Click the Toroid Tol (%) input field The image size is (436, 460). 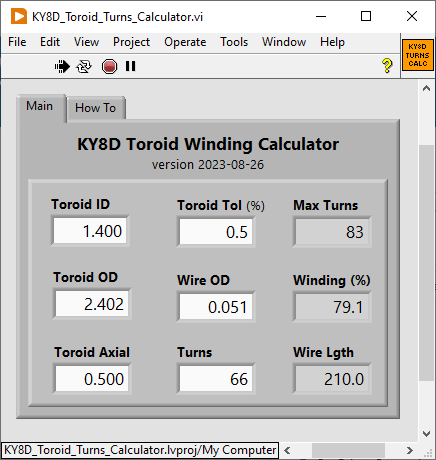(x=216, y=232)
